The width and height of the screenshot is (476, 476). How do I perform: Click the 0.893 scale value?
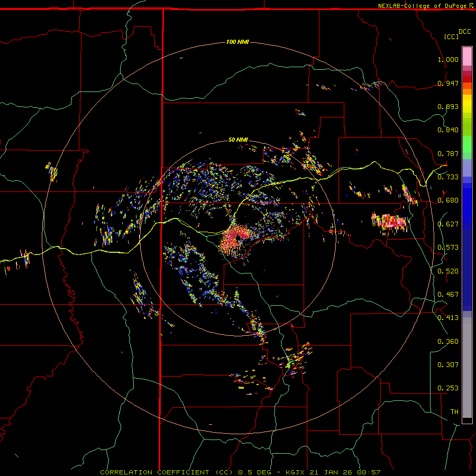(448, 106)
